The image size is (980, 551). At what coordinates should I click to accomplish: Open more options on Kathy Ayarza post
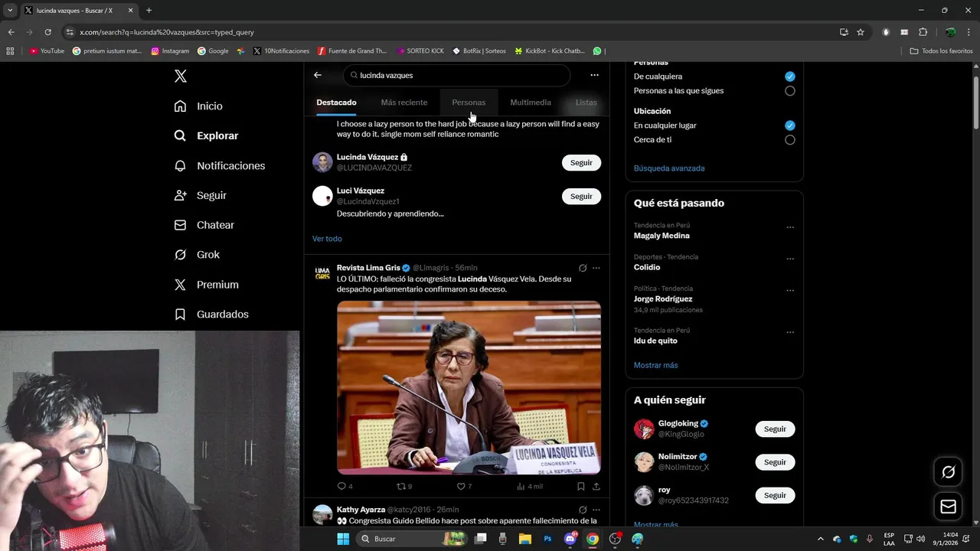(x=596, y=510)
